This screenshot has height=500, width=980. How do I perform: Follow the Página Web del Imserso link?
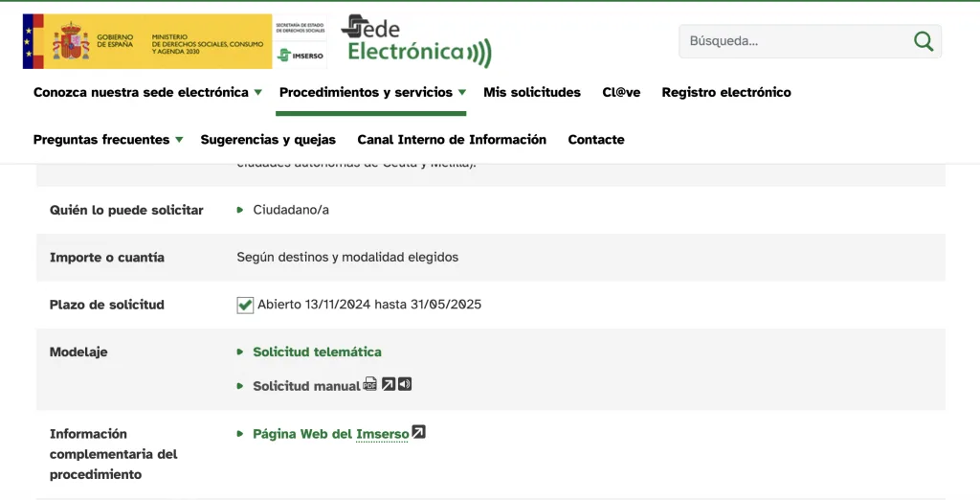(330, 434)
